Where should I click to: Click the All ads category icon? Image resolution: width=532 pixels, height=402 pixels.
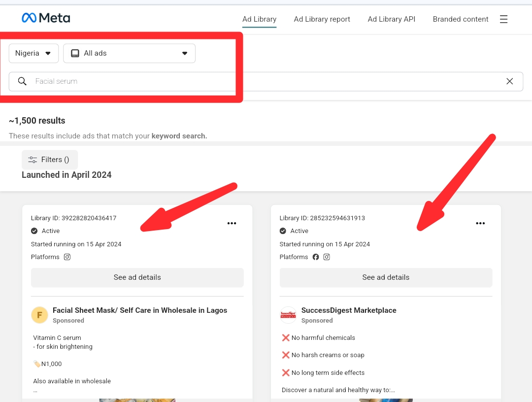click(x=75, y=53)
